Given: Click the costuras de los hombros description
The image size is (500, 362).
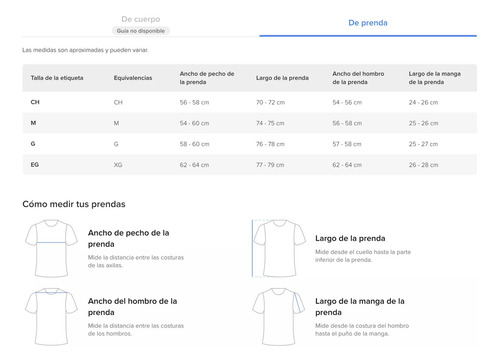Looking at the screenshot, I should tap(136, 330).
